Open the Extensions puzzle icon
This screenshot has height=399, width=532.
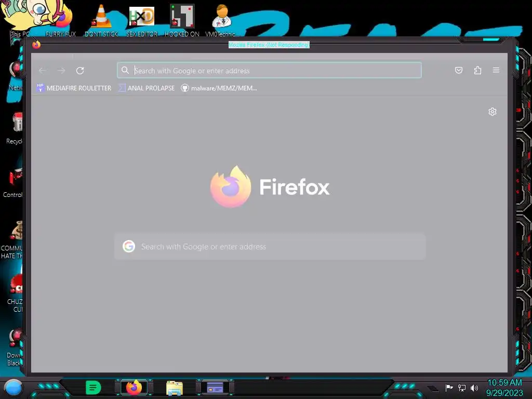coord(478,70)
